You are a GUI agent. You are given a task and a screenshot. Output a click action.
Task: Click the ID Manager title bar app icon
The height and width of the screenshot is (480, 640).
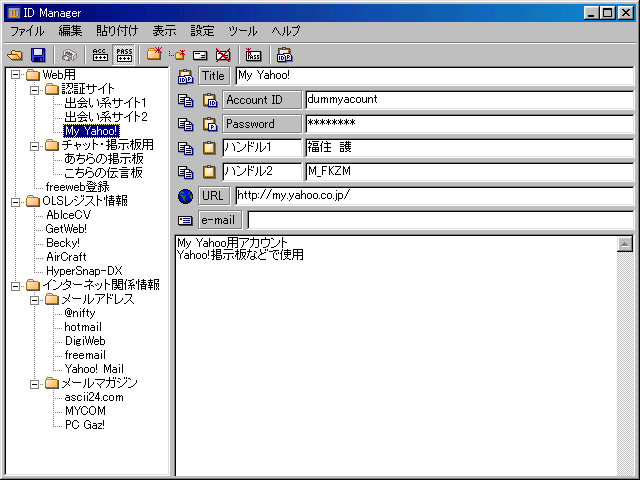pyautogui.click(x=14, y=13)
